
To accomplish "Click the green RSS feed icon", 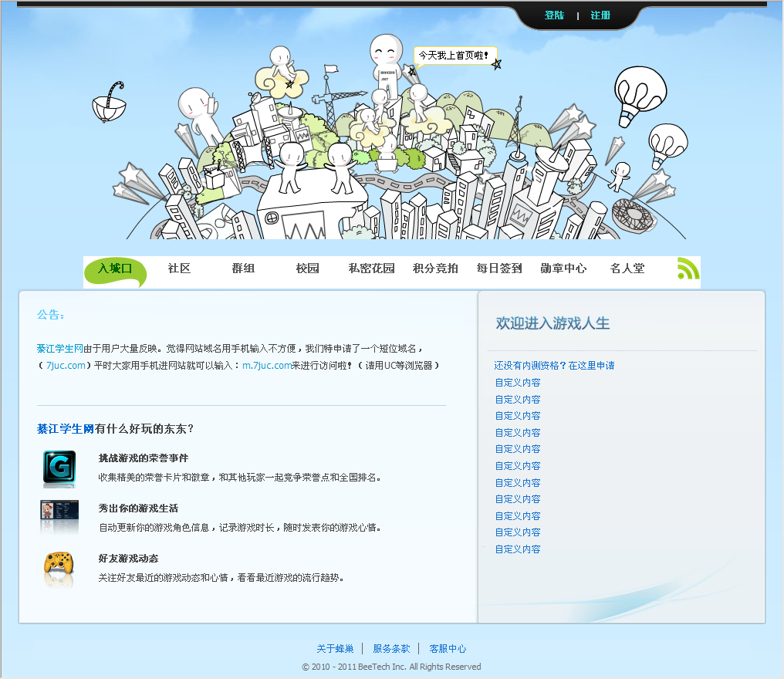I will coord(688,269).
